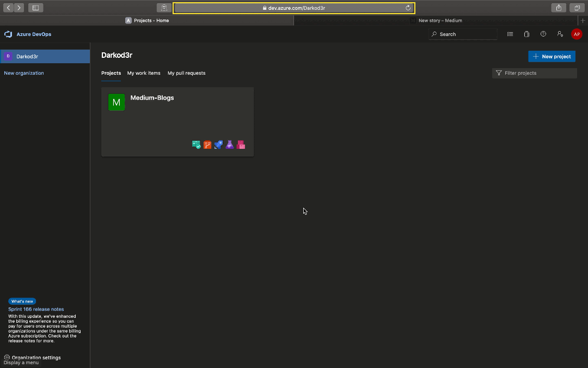Viewport: 588px width, 368px height.
Task: Open the Medium-Blogs project title
Action: click(x=152, y=98)
